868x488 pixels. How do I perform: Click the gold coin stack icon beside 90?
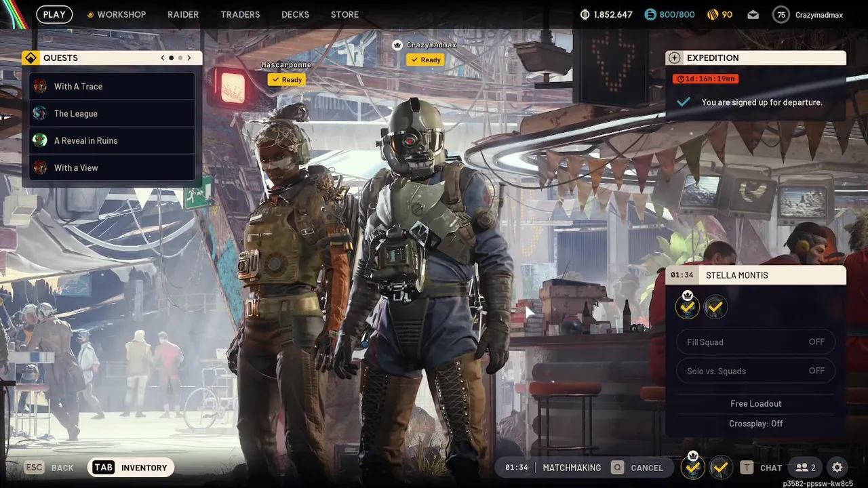pos(712,14)
